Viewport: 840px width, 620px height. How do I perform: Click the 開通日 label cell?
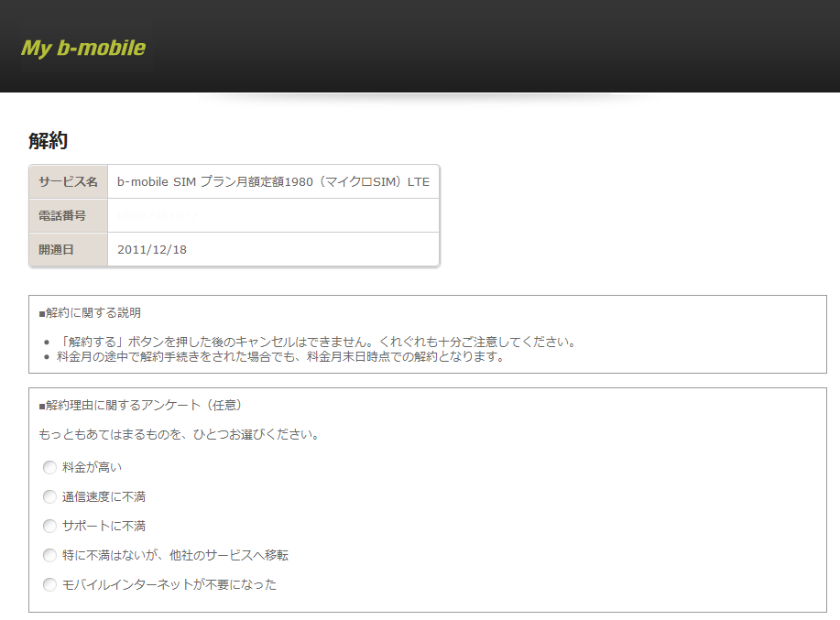coord(69,249)
